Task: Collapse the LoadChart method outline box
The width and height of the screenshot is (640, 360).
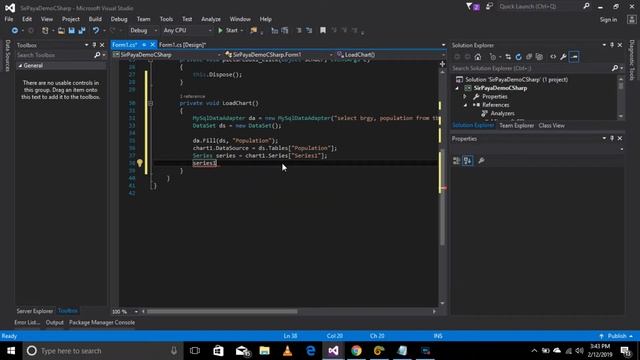Action: pos(150,104)
